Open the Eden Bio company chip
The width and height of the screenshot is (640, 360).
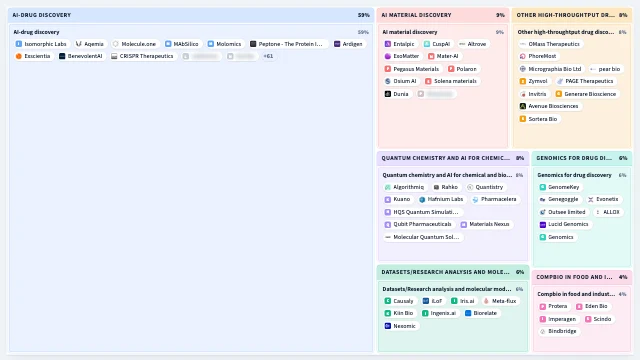tap(592, 307)
